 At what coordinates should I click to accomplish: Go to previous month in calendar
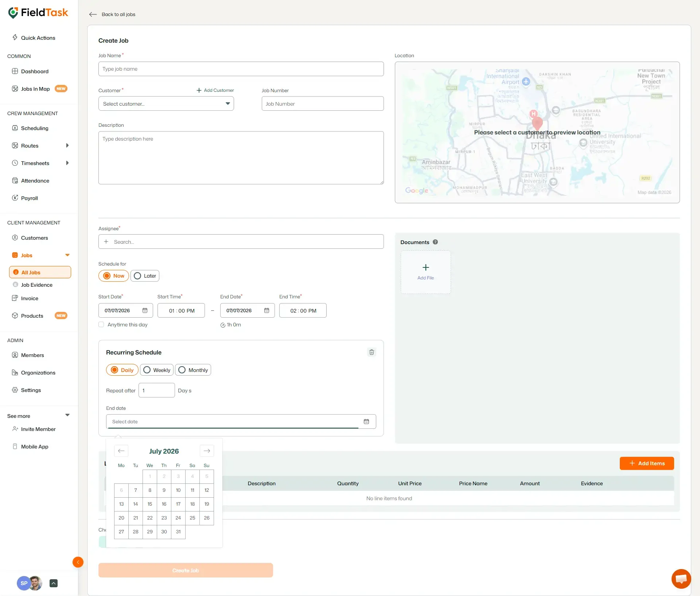[121, 451]
